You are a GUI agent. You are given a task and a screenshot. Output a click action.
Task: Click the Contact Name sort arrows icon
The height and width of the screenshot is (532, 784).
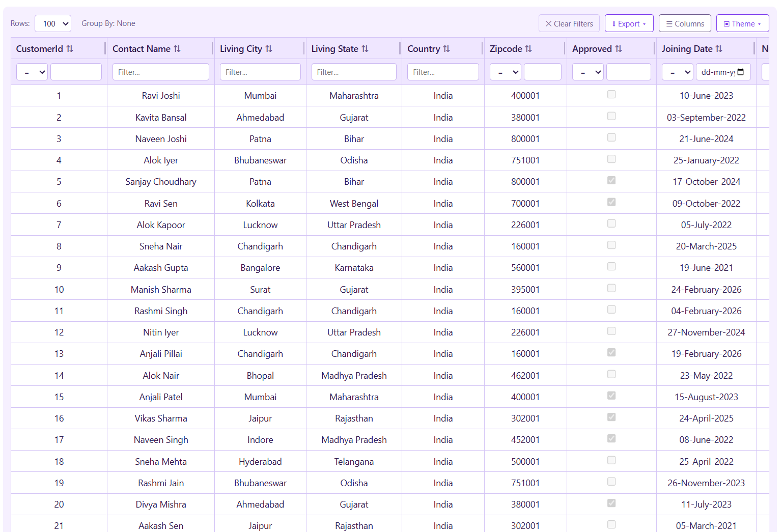pyautogui.click(x=177, y=49)
